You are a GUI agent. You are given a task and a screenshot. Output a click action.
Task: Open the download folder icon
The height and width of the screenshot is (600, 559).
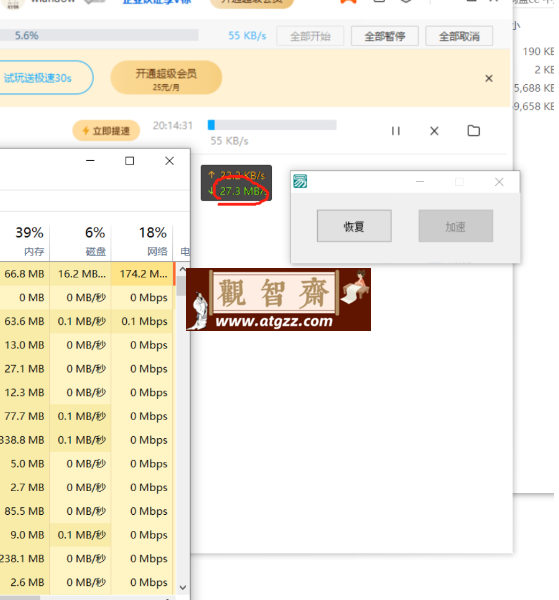(x=473, y=130)
